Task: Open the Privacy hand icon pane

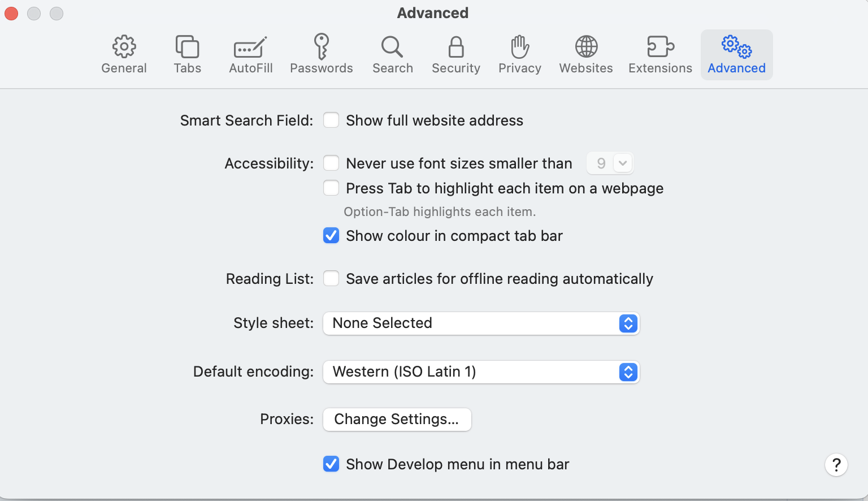Action: (x=519, y=55)
